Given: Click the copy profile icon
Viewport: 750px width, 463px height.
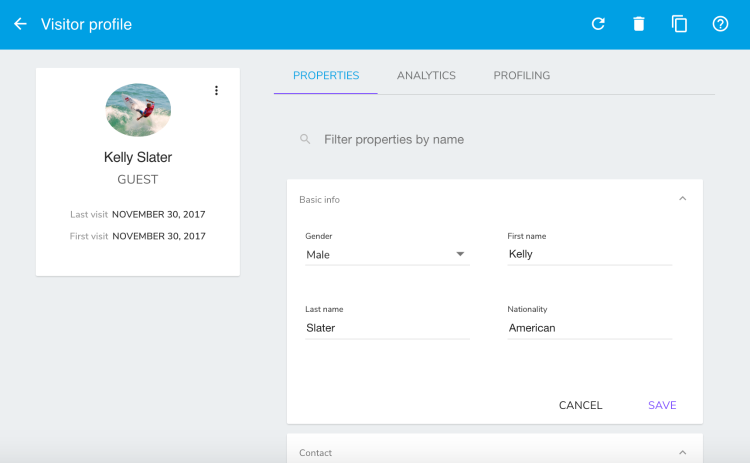Looking at the screenshot, I should (x=679, y=23).
